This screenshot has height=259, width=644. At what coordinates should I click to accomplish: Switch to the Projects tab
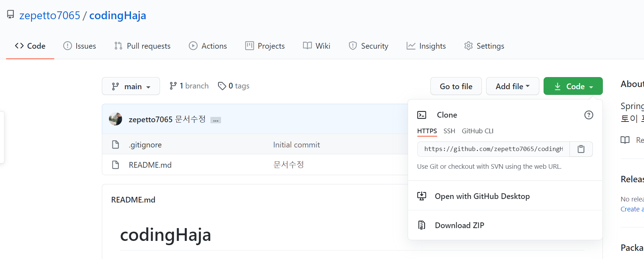[x=265, y=46]
